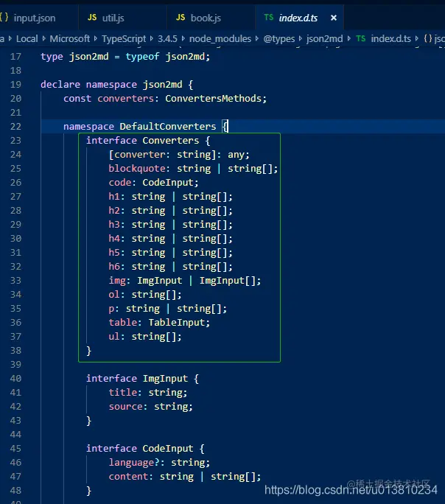Click the 'h4' property on line 30

(114, 239)
